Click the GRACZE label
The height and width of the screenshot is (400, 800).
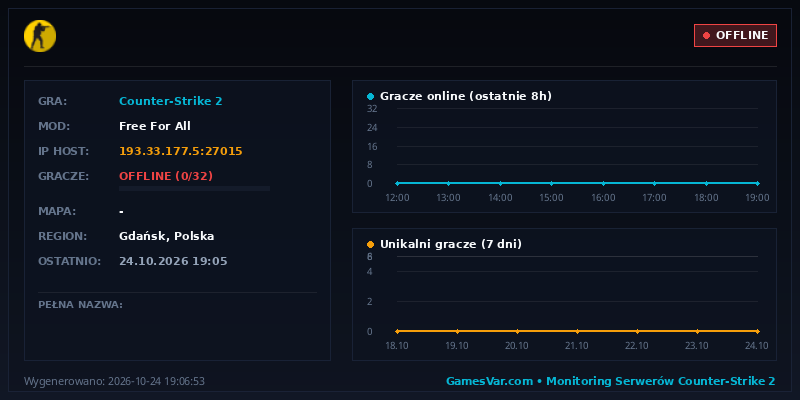64,176
